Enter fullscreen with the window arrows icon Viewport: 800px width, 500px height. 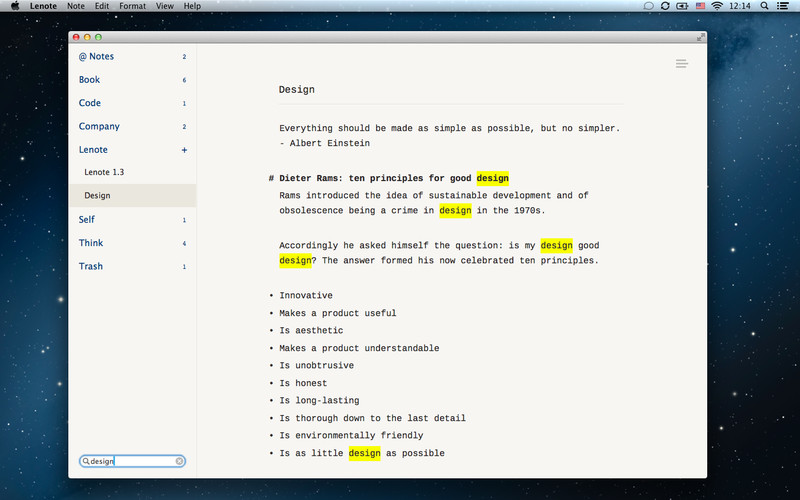click(x=701, y=37)
